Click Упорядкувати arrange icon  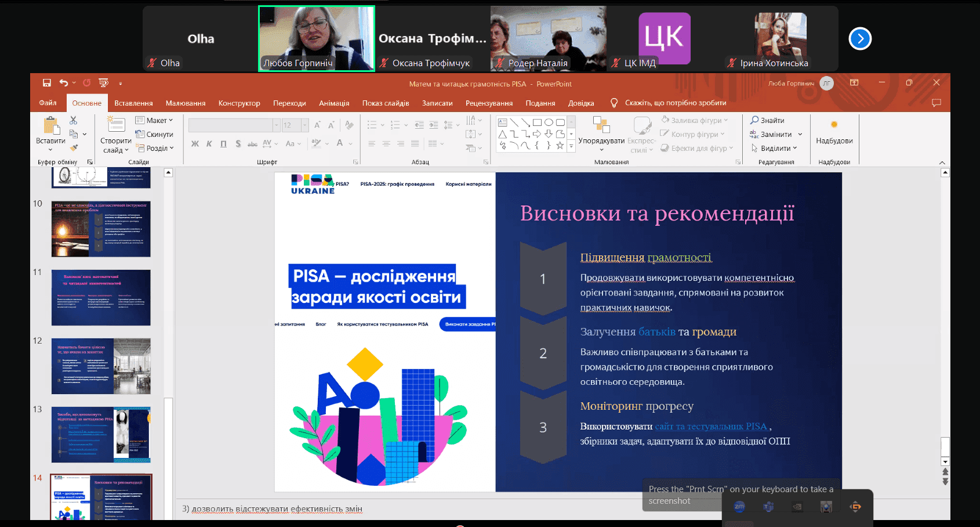tap(601, 124)
